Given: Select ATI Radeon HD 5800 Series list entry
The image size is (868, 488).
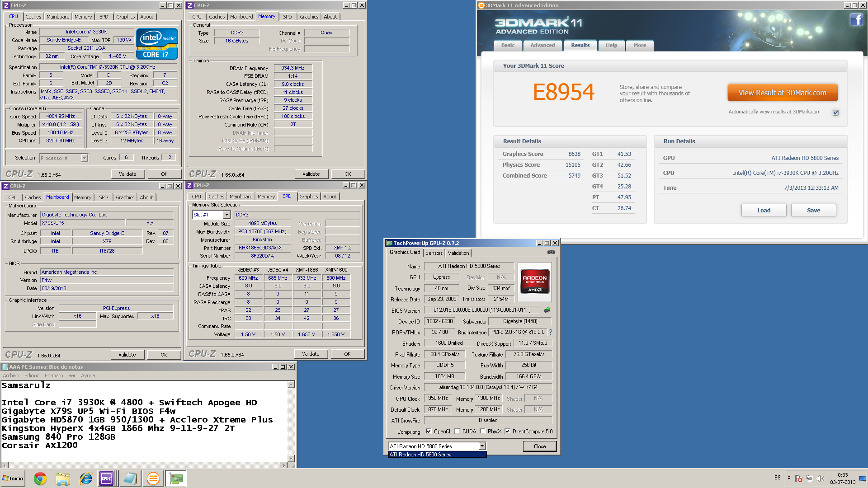Looking at the screenshot, I should pyautogui.click(x=438, y=455).
